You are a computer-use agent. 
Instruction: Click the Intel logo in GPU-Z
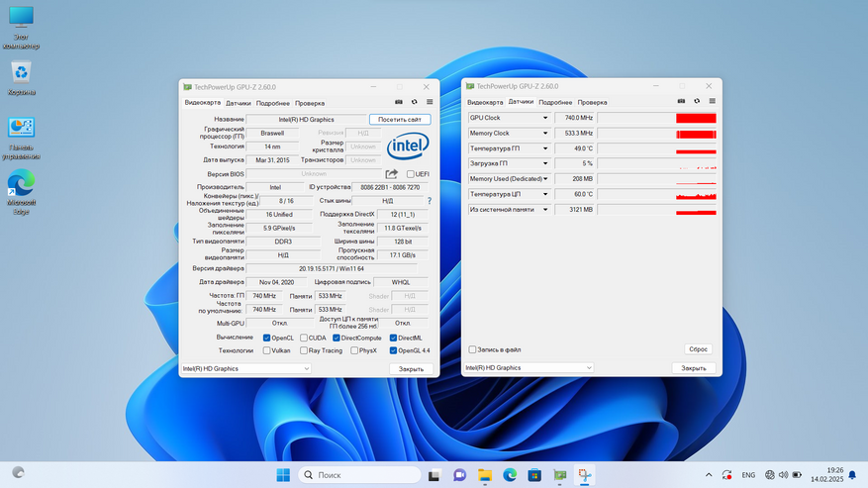coord(407,147)
